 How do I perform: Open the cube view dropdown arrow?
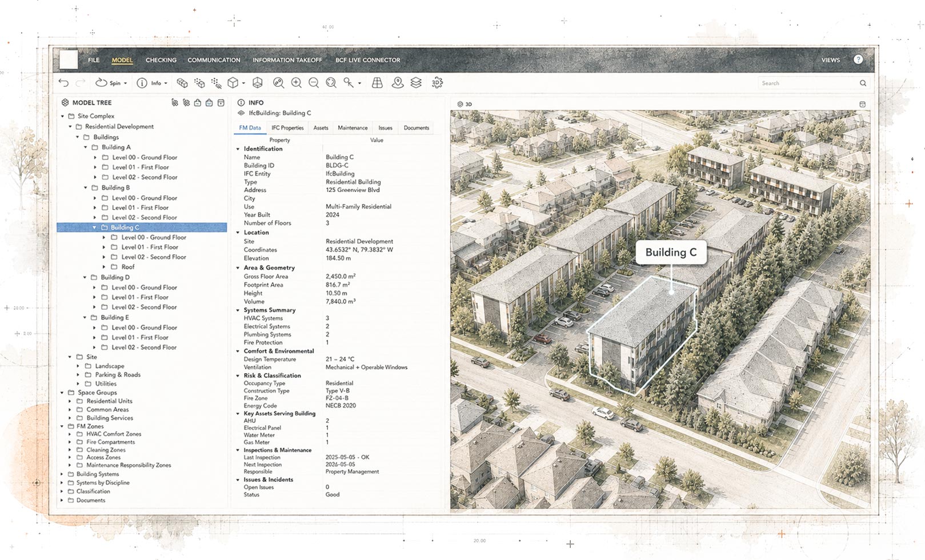point(243,83)
